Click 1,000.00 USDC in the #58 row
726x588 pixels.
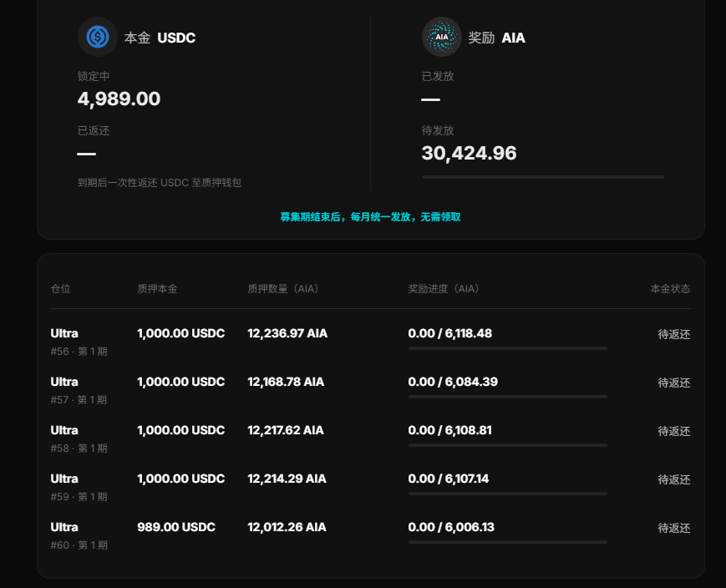point(181,430)
